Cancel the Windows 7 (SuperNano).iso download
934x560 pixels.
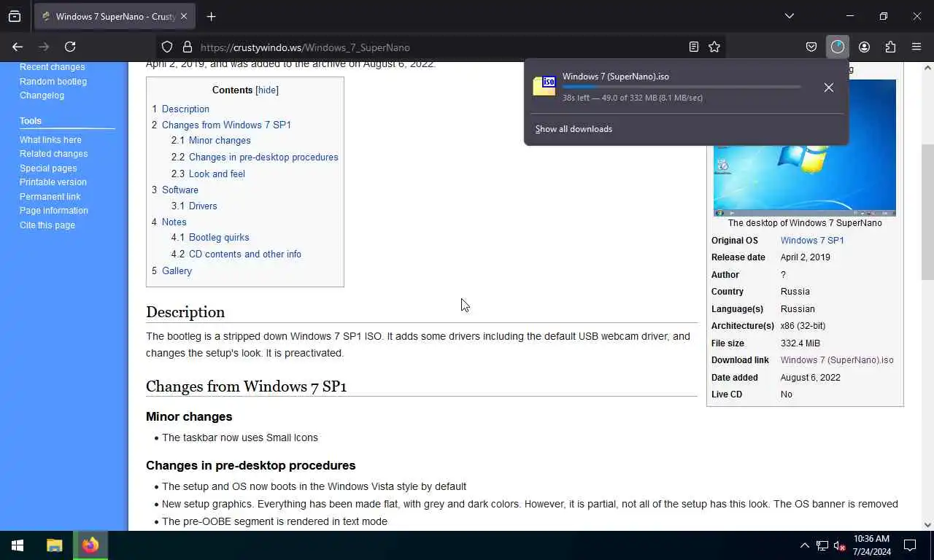[828, 87]
